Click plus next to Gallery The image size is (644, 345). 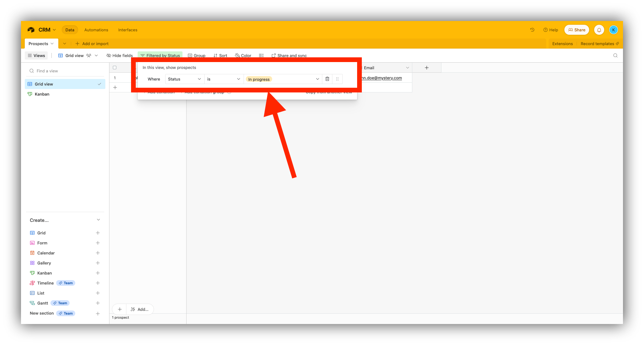(98, 263)
